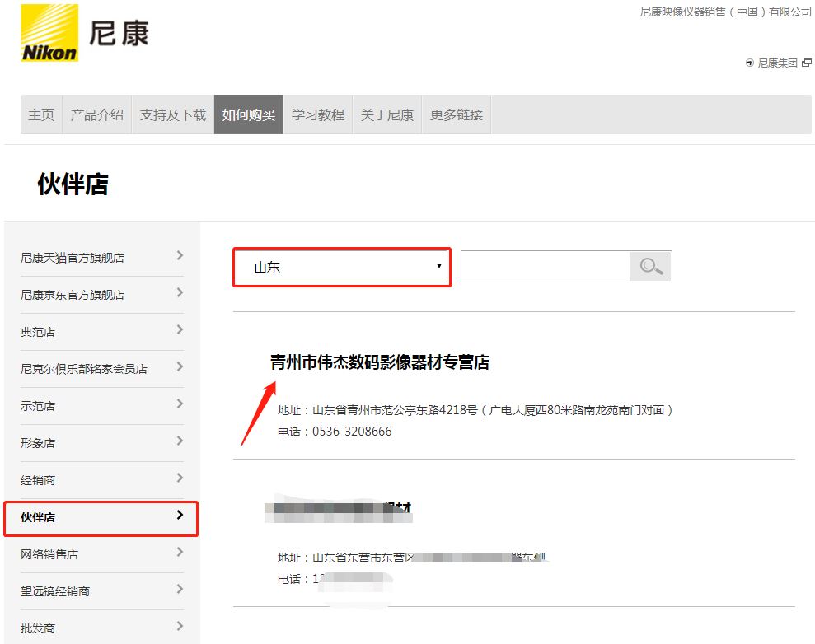Click arrow next to 尼康天猫官方旗舰店
The height and width of the screenshot is (644, 815).
click(x=180, y=256)
